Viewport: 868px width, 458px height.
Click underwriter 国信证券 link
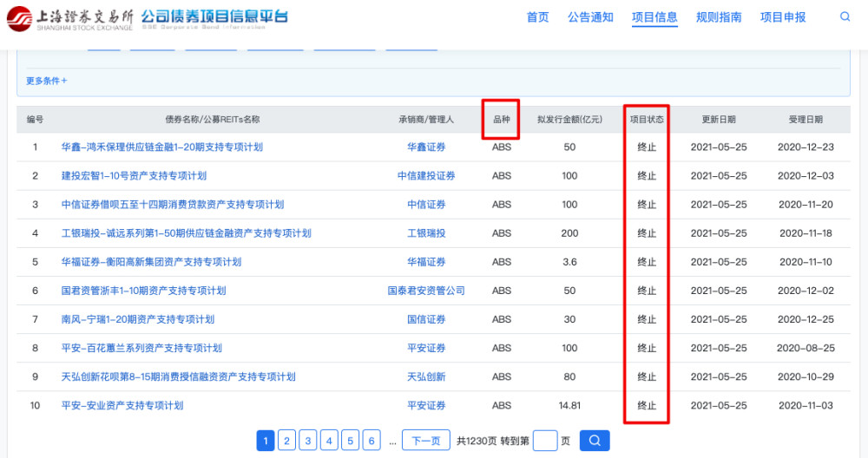coord(426,320)
